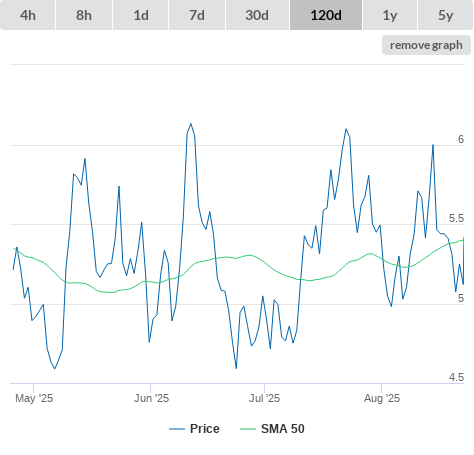Image resolution: width=474 pixels, height=455 pixels.
Task: Show the 5y price history
Action: [446, 15]
